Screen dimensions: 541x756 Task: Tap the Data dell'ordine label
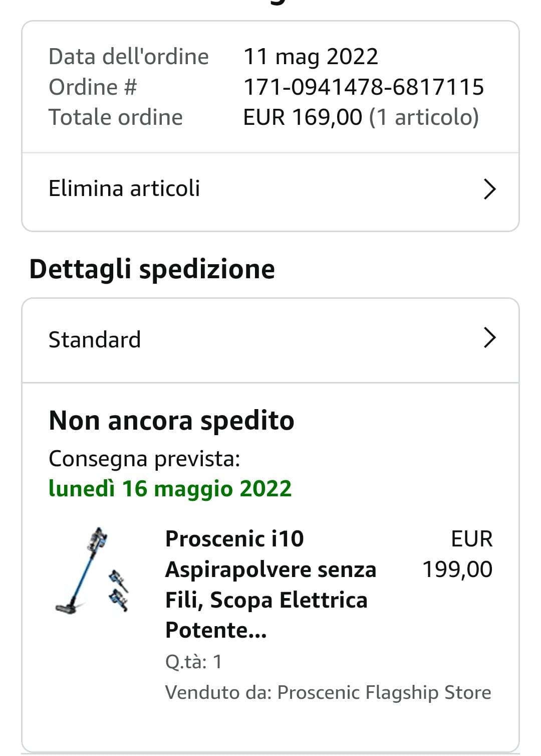click(128, 57)
